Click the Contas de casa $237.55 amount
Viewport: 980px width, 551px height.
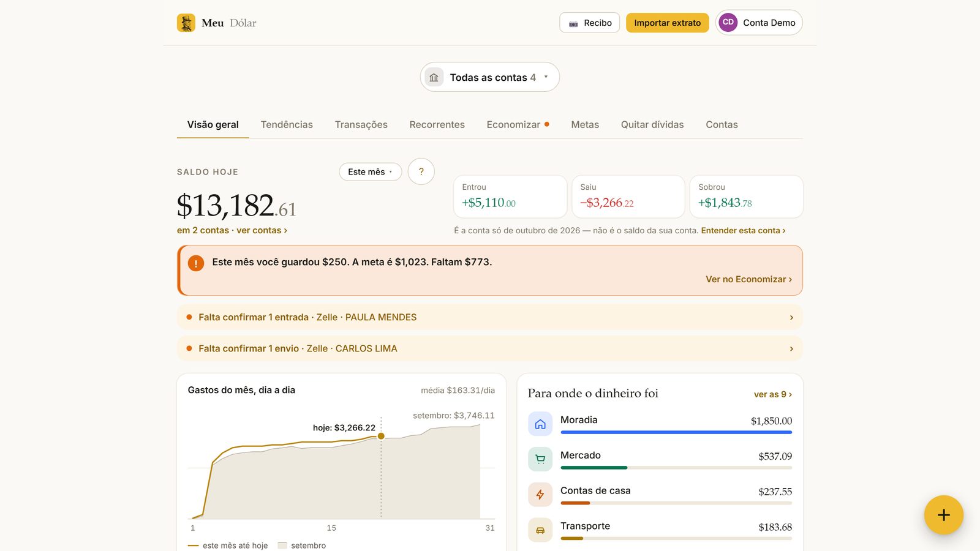[775, 492]
